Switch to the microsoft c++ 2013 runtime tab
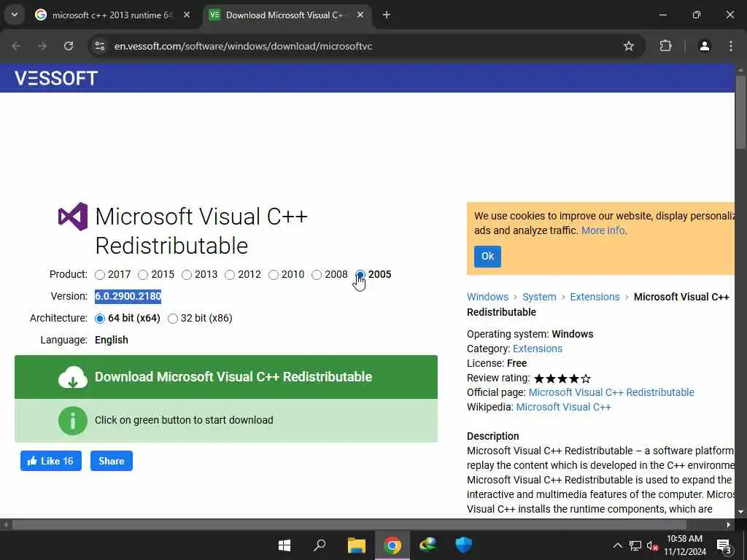This screenshot has width=747, height=560. click(113, 15)
